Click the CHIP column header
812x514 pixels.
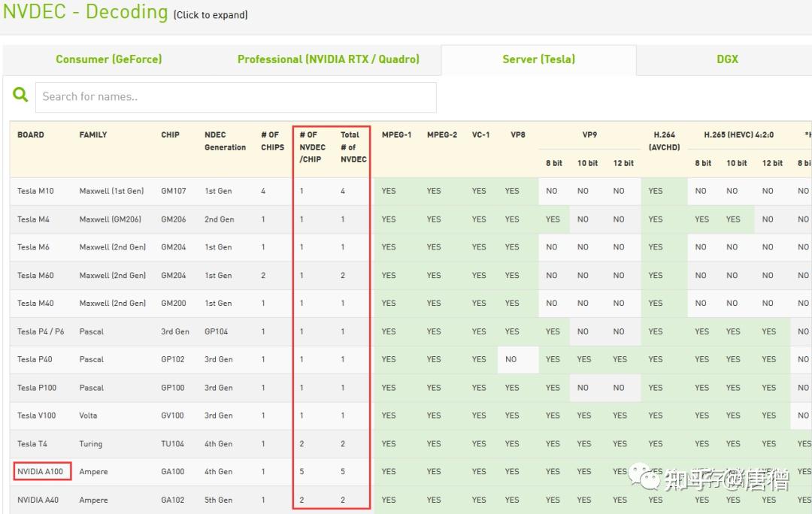click(170, 135)
